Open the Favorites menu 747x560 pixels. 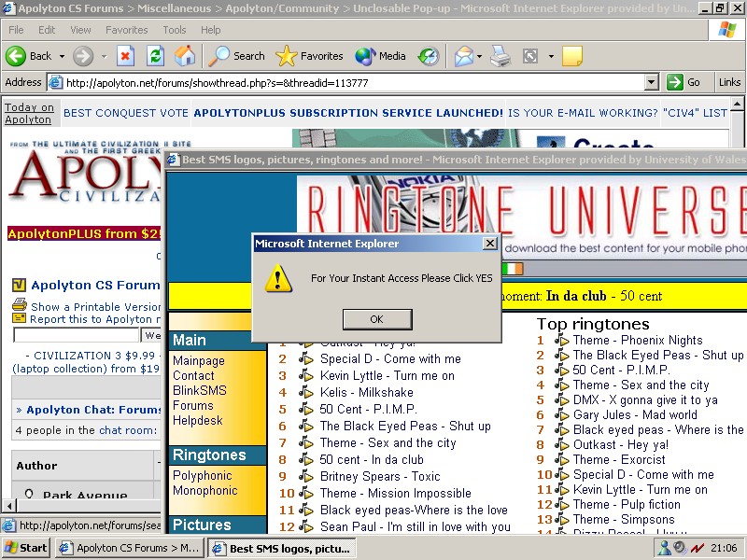(x=126, y=30)
